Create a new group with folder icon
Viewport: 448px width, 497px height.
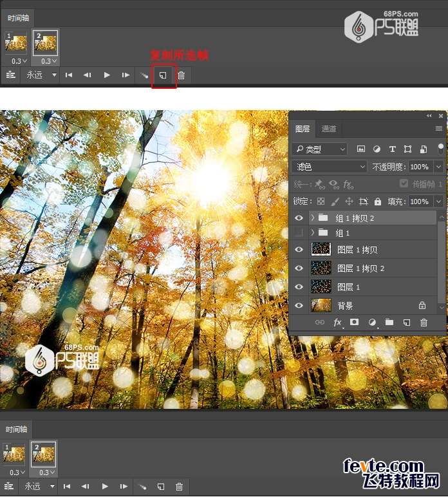pyautogui.click(x=389, y=323)
